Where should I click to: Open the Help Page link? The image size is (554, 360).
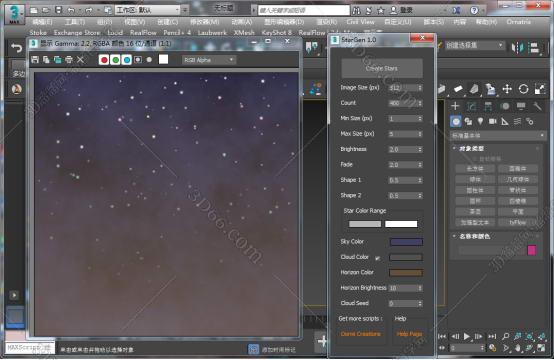[x=409, y=334]
